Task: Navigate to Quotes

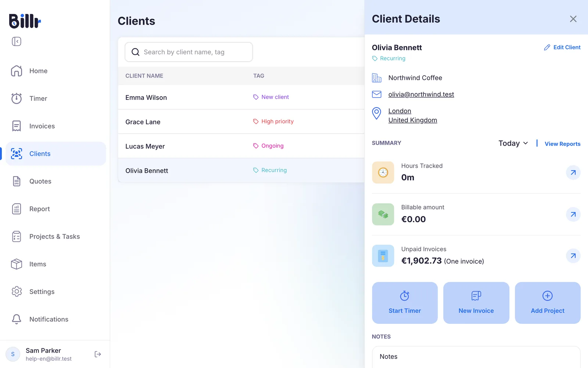Action: 56,181
